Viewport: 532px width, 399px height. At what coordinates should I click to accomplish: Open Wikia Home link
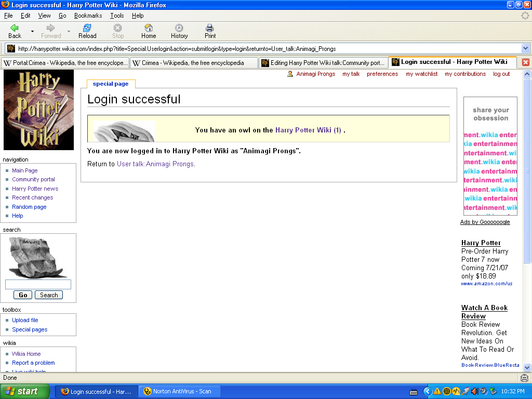pos(26,354)
